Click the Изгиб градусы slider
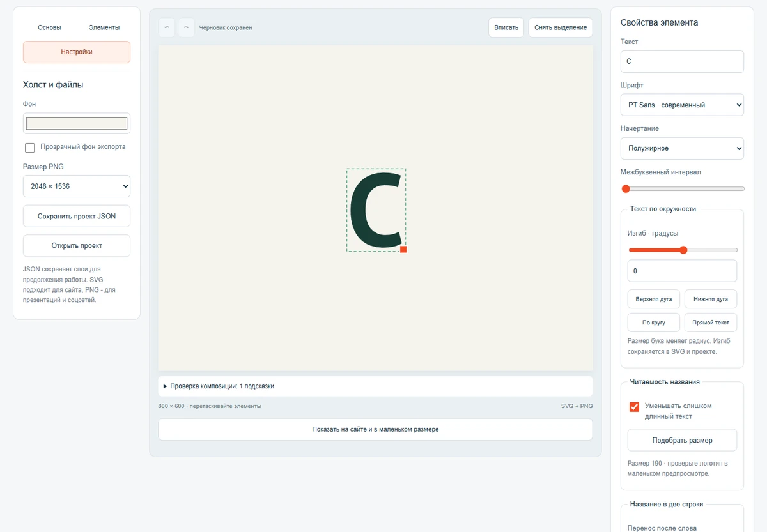The width and height of the screenshot is (767, 532). (x=683, y=250)
